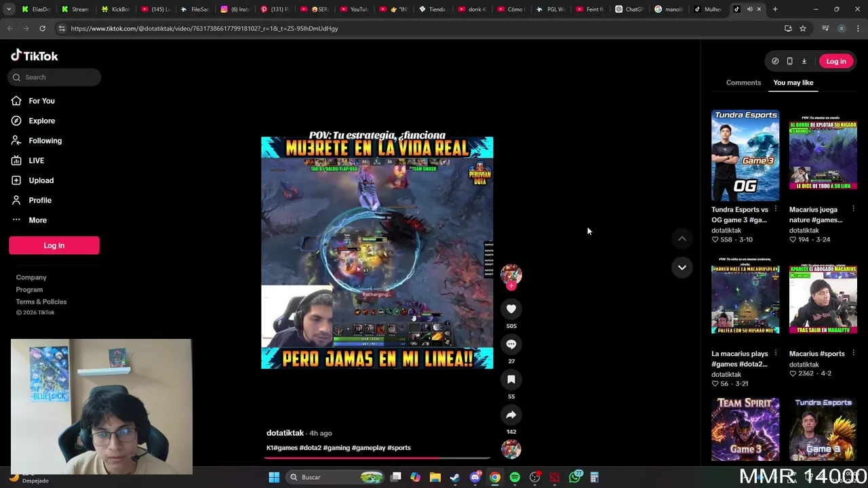Click the TikTok logo
The height and width of the screenshot is (488, 868).
(35, 56)
